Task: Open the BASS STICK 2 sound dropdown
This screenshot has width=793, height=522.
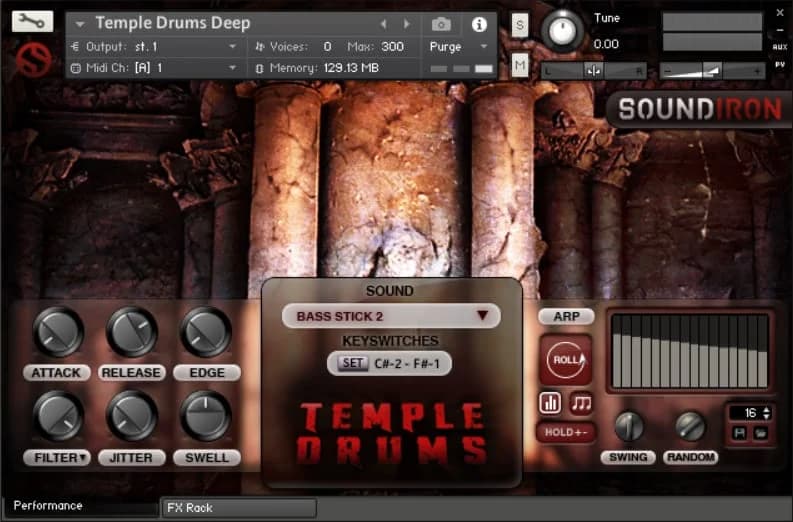Action: pyautogui.click(x=391, y=316)
